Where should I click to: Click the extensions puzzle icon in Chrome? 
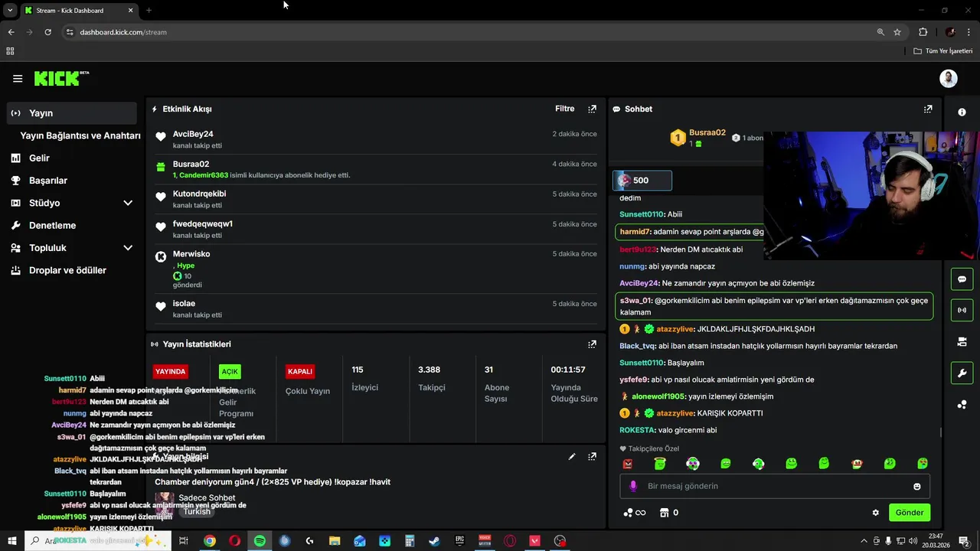coord(923,32)
